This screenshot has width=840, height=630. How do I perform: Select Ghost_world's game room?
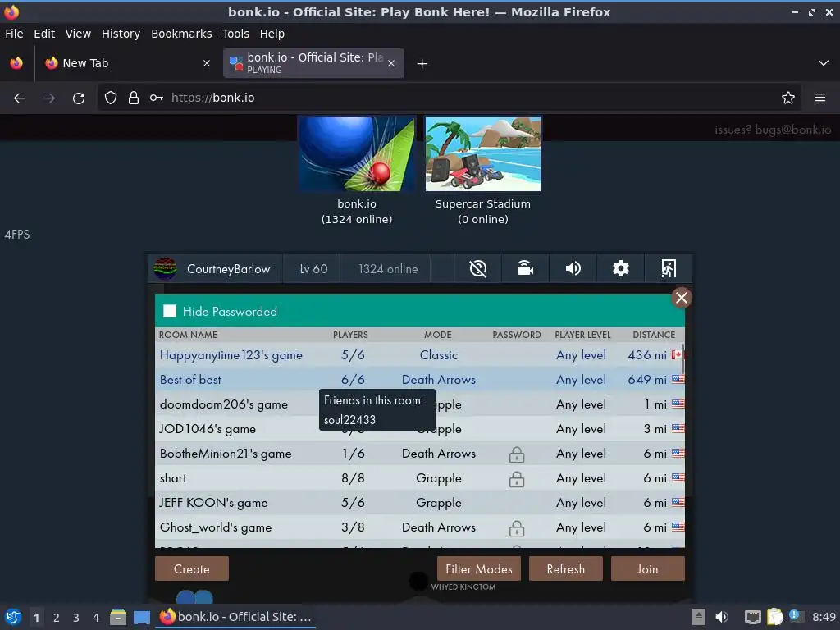[420, 527]
